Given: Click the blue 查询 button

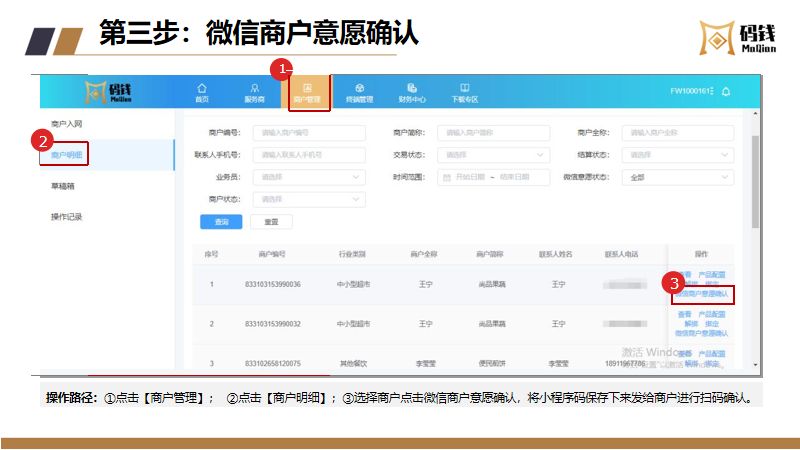Looking at the screenshot, I should click(221, 221).
